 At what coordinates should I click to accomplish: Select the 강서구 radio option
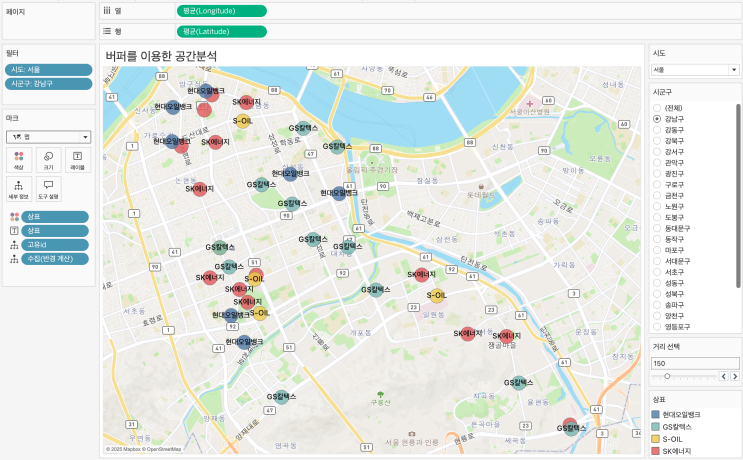coord(657,152)
